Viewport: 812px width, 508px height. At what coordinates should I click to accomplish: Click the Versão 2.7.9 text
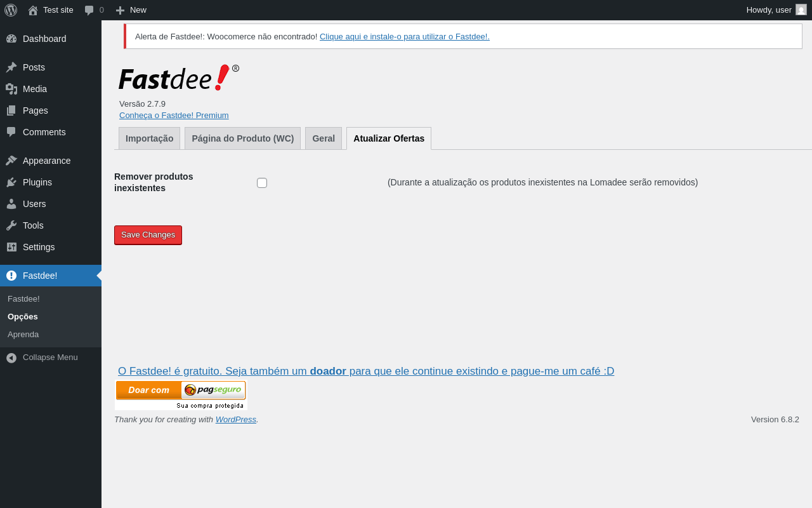click(x=142, y=104)
